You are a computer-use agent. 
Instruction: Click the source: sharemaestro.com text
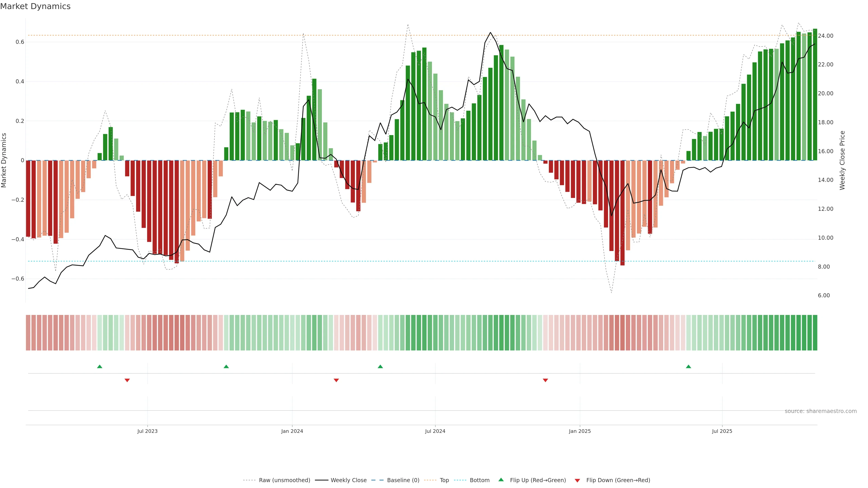click(x=821, y=411)
